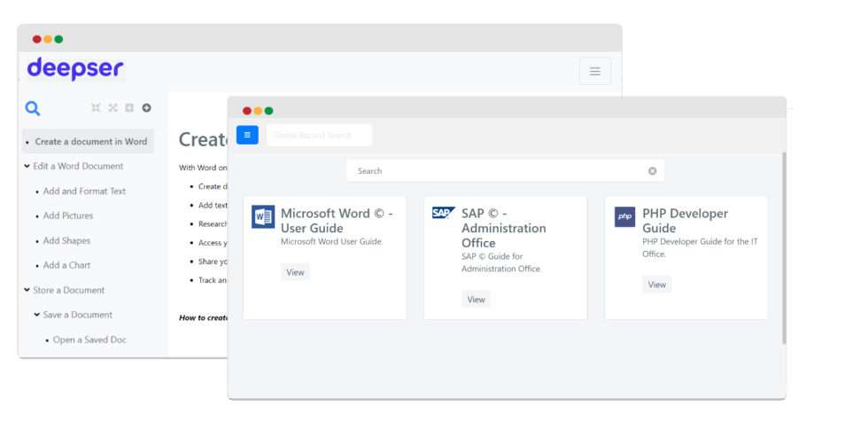Click the collapse-all icon in sidebar toolbar

[96, 107]
